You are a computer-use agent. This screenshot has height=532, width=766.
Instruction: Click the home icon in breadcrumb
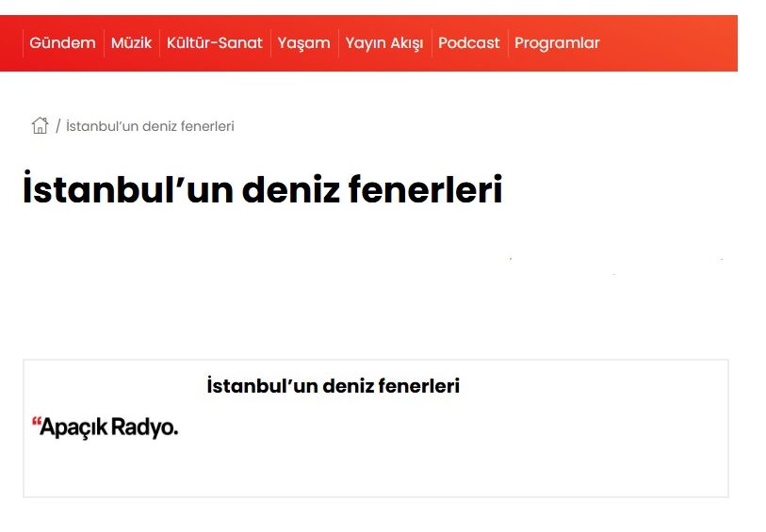coord(41,125)
